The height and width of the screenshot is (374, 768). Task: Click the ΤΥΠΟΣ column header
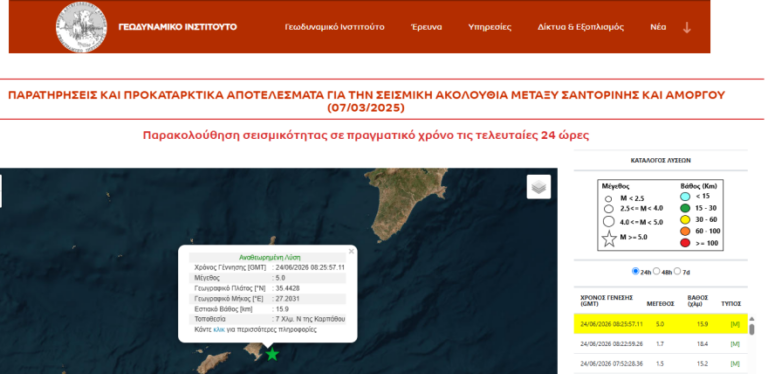(x=731, y=304)
